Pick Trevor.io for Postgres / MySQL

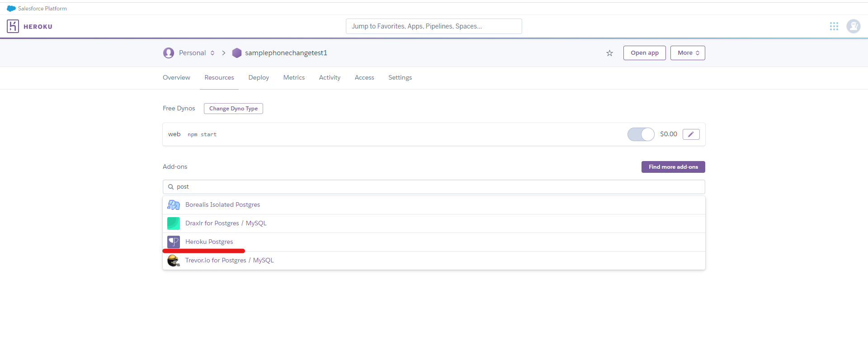point(434,261)
